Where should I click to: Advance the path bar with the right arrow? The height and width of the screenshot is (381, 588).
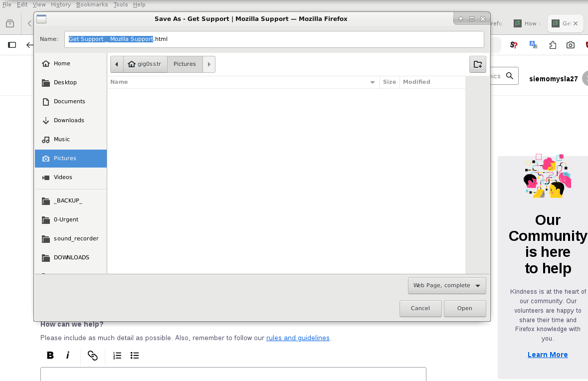point(209,64)
